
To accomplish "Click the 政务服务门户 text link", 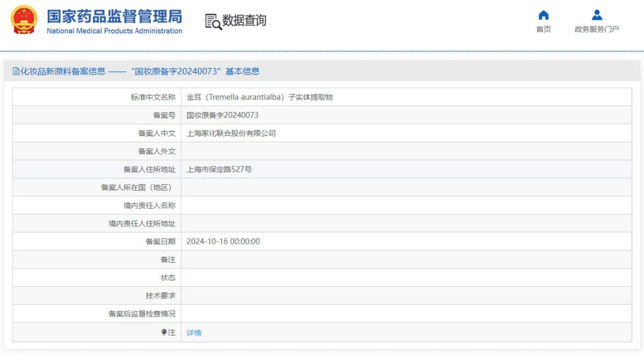I will point(597,29).
